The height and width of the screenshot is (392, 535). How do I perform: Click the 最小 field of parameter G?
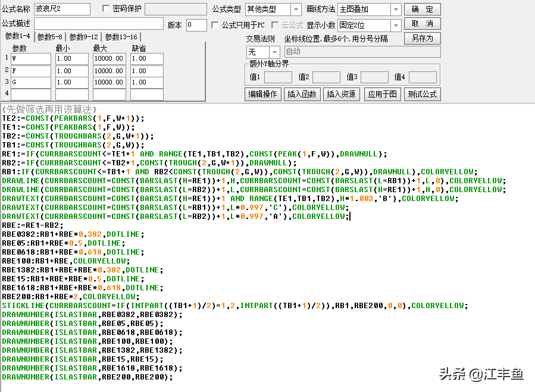[x=72, y=82]
